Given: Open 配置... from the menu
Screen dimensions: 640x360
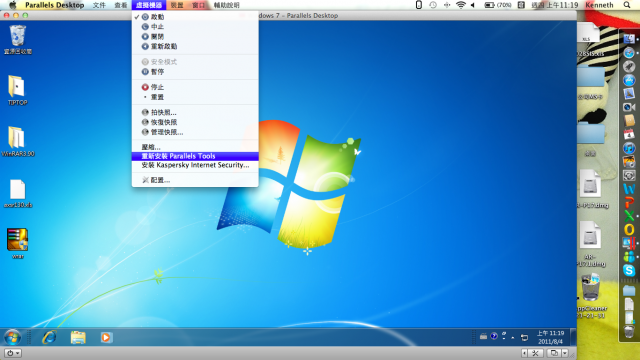Looking at the screenshot, I should (195, 180).
